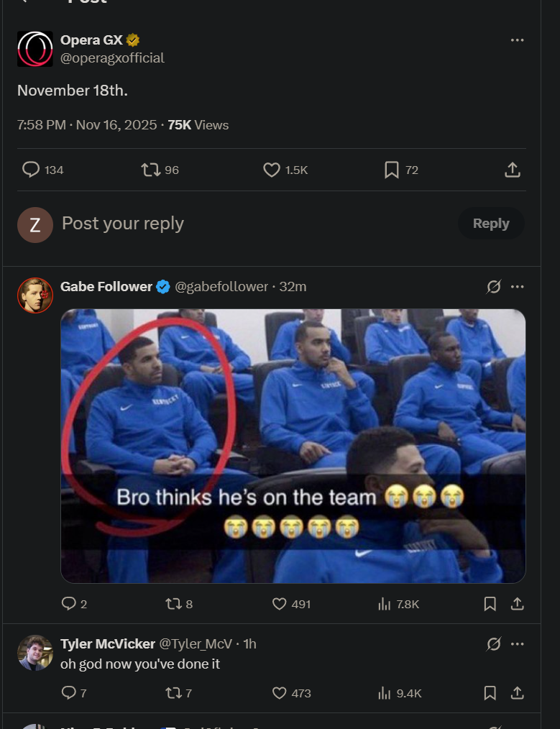560x729 pixels.
Task: Open more menu on Tyler McVicker's reply
Action: (x=517, y=644)
